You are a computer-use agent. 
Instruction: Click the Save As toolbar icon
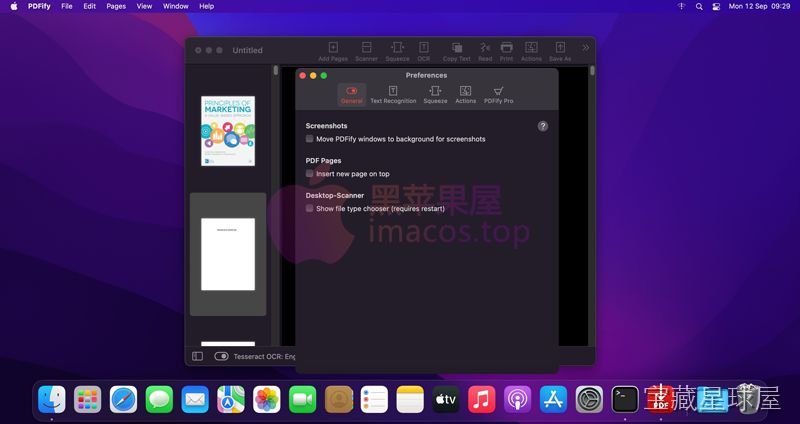[560, 52]
